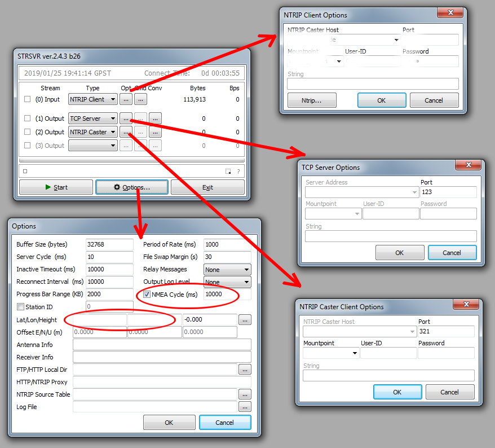Open Opt settings for the (1) Output stream
495x448 pixels.
pos(126,118)
